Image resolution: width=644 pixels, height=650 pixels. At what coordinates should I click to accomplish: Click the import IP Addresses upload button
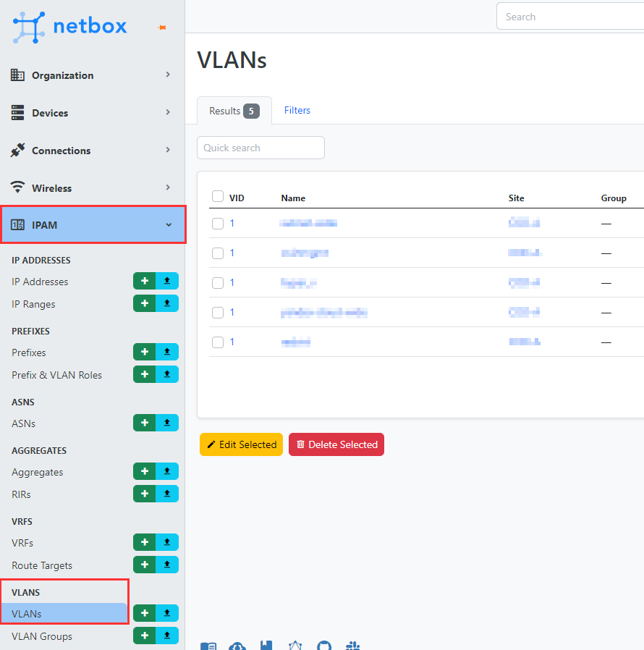(x=167, y=281)
